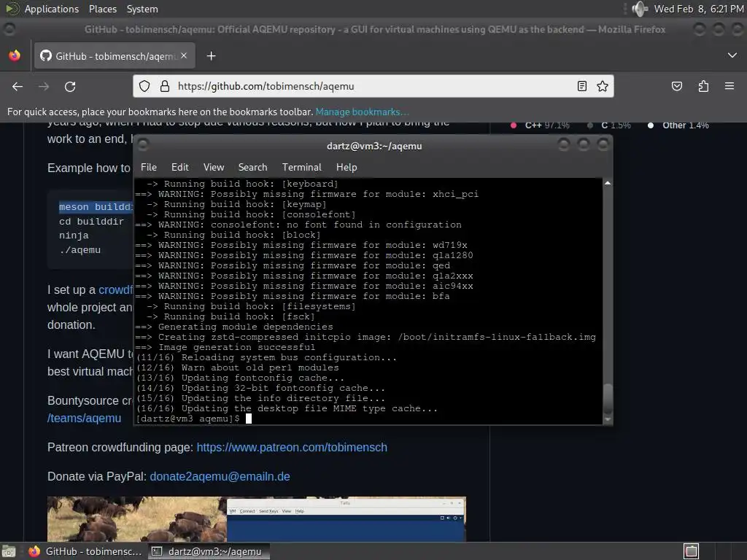Click the 'ninja' code line
This screenshot has width=747, height=560.
[x=74, y=236]
